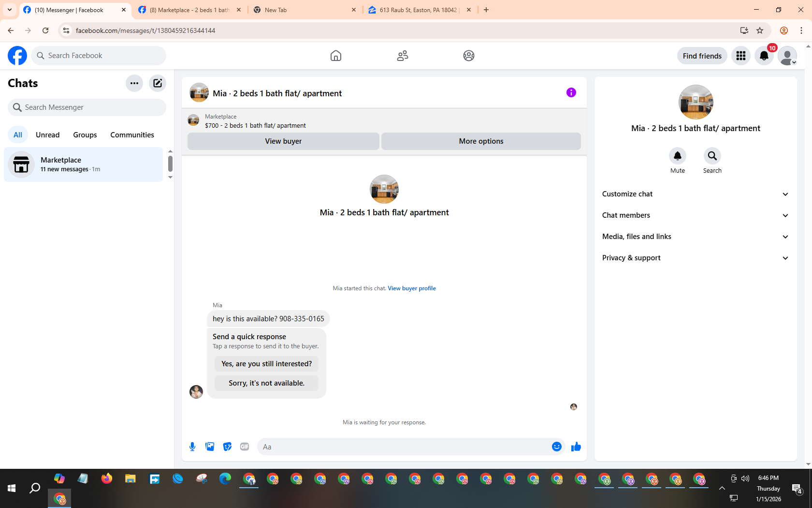The height and width of the screenshot is (508, 812).
Task: Click the More options button
Action: [481, 141]
